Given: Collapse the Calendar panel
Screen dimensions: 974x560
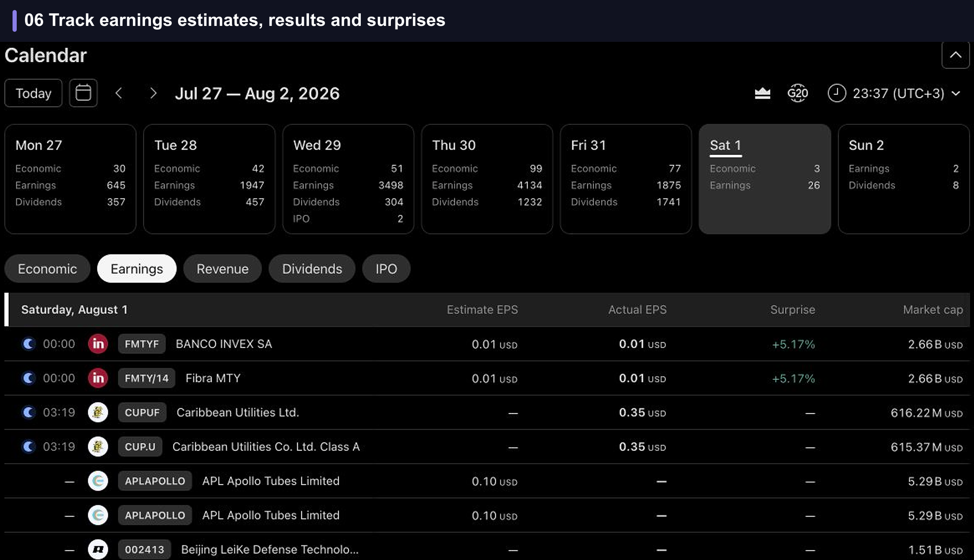Looking at the screenshot, I should (956, 55).
